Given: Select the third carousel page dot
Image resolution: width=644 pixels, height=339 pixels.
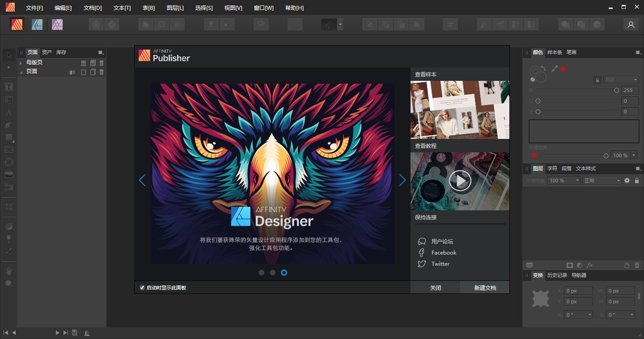Looking at the screenshot, I should coord(284,272).
